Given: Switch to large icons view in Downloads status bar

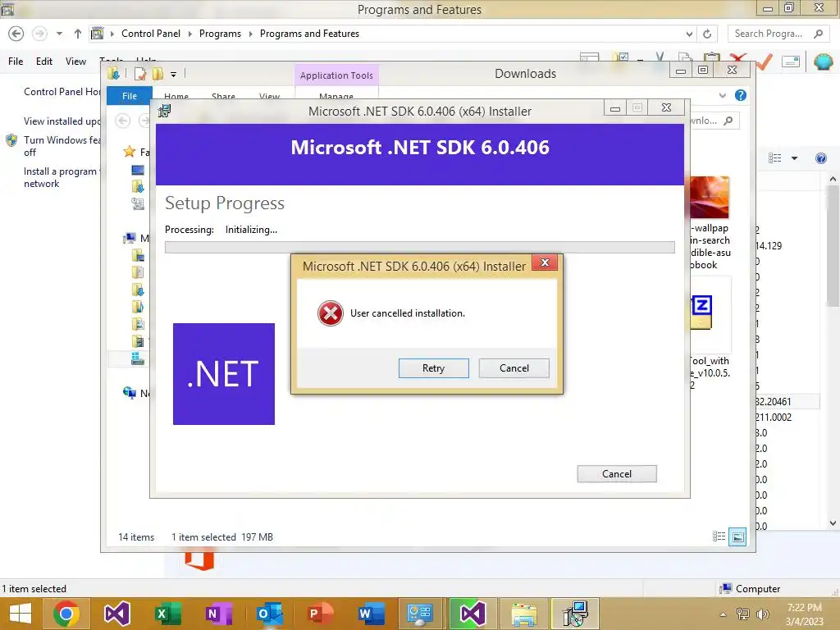Looking at the screenshot, I should 737,536.
